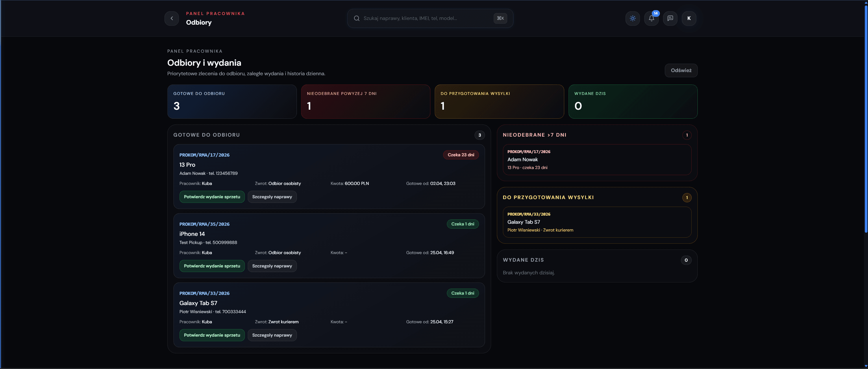Screen dimensions: 868x369
Task: Focus the repair search input field
Action: click(x=430, y=18)
